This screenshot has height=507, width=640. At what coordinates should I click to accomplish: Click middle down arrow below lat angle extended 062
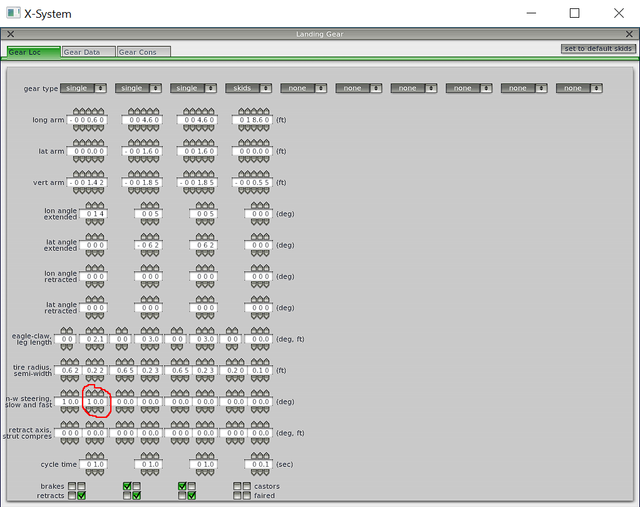[205, 254]
